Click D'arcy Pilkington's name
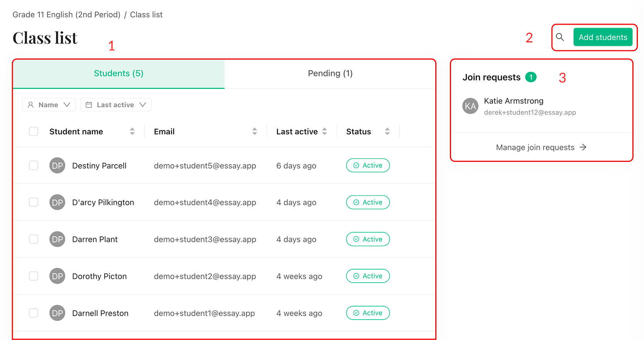644x340 pixels. pos(103,202)
